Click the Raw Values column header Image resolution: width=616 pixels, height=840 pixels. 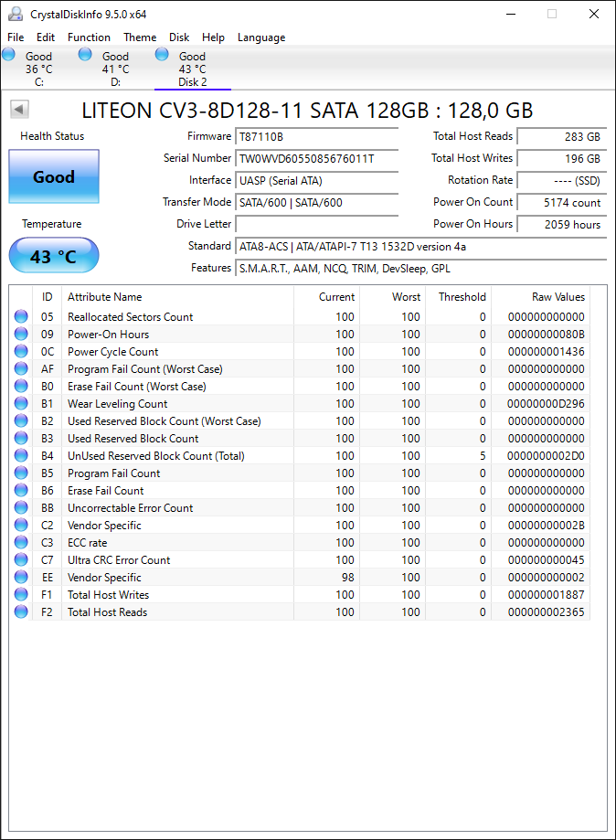pyautogui.click(x=540, y=297)
